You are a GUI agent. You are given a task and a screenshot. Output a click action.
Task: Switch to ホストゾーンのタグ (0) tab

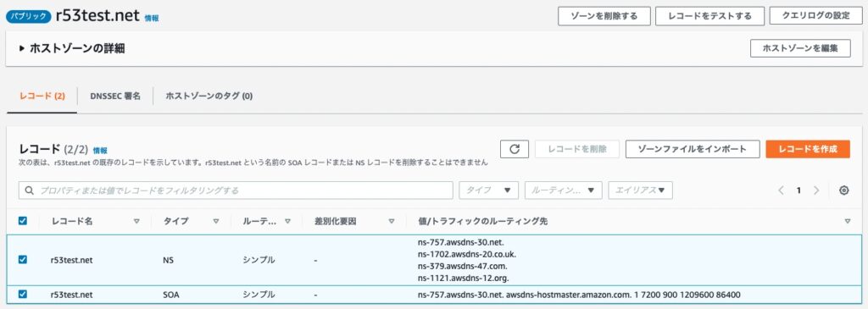pyautogui.click(x=209, y=97)
